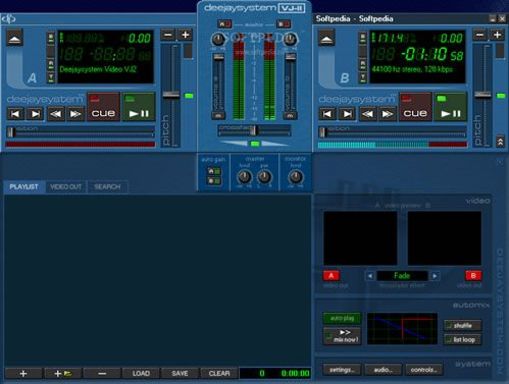
Task: Add a file to playlist with plus icon
Action: click(x=23, y=373)
